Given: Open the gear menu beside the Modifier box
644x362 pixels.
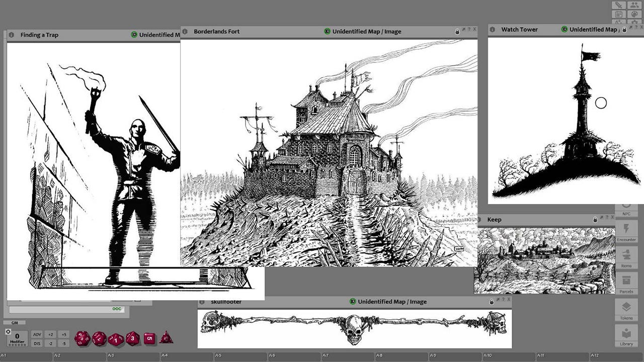Looking at the screenshot, I should (8, 330).
